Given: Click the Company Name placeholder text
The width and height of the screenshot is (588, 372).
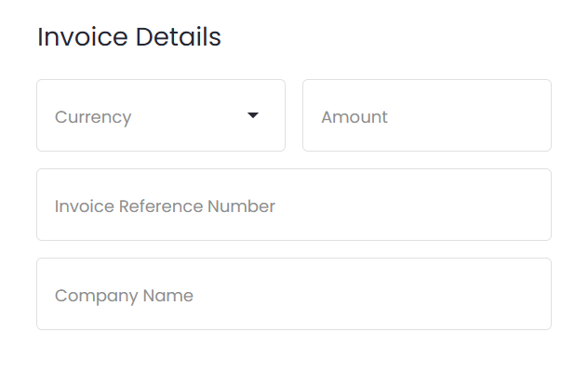Looking at the screenshot, I should (x=124, y=296).
